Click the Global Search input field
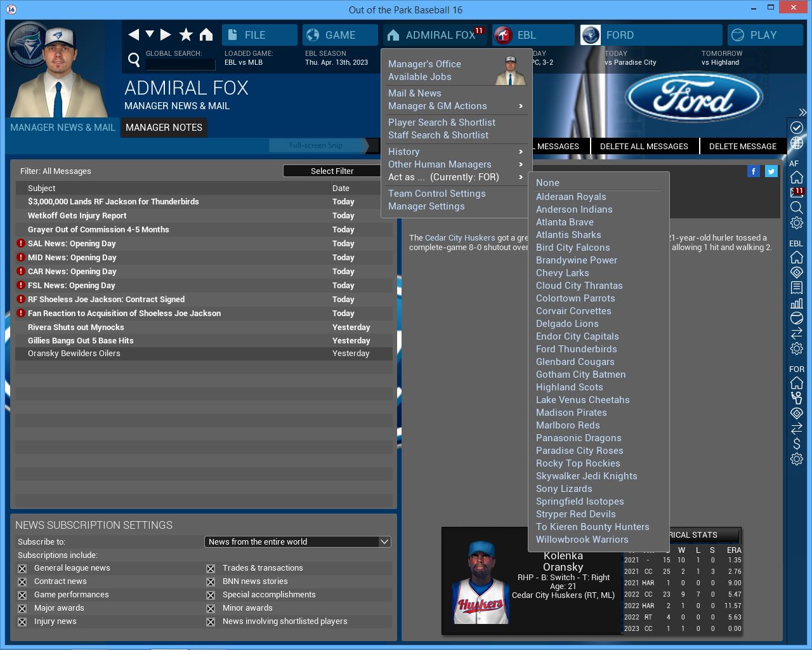Viewport: 812px width, 650px height. tap(180, 64)
